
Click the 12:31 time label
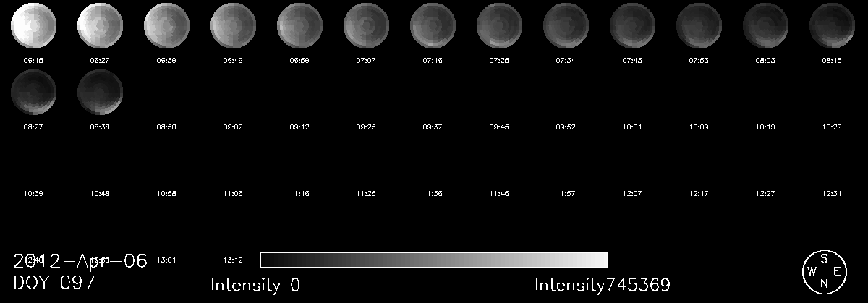[832, 194]
